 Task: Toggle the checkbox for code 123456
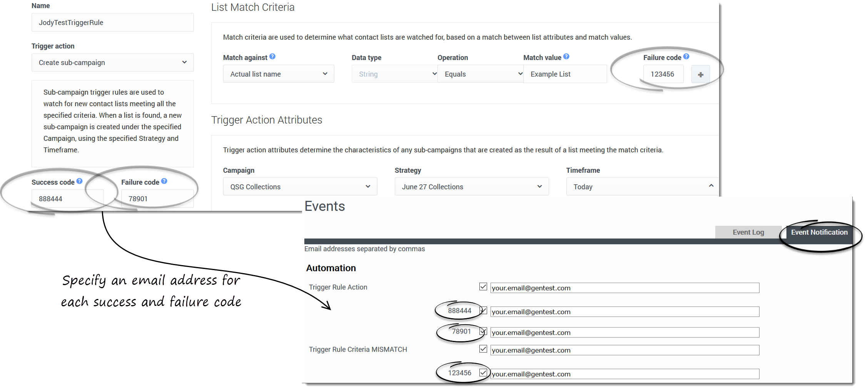click(x=483, y=372)
